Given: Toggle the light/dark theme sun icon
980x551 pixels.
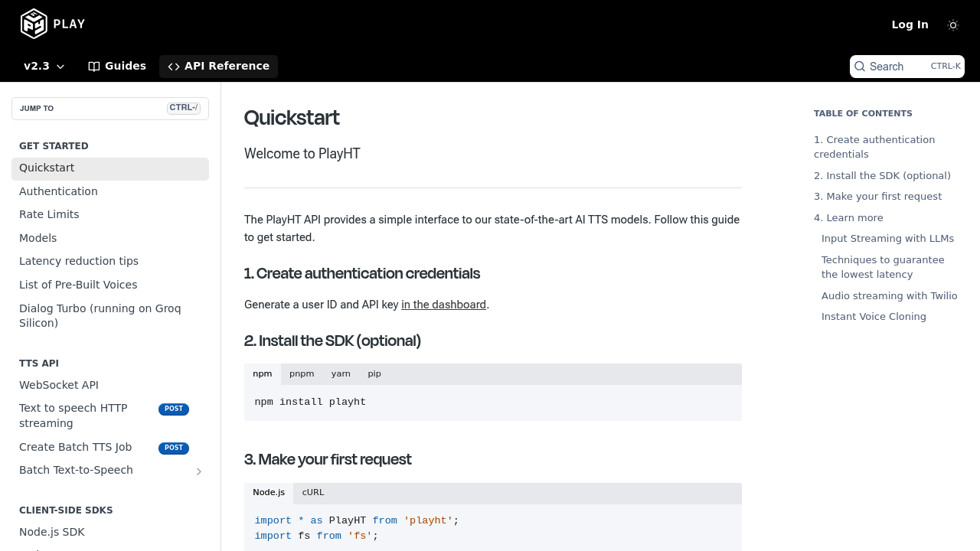Looking at the screenshot, I should click(x=953, y=25).
